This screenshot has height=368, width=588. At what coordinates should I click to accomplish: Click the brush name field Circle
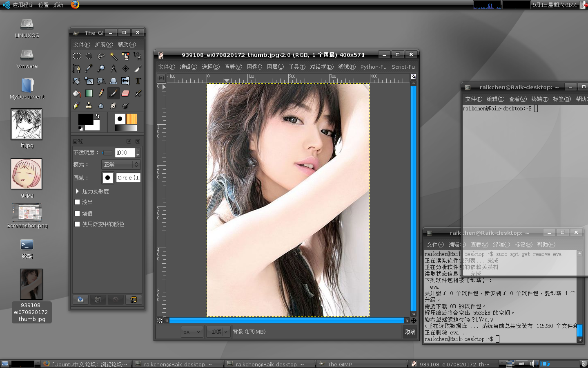[129, 177]
